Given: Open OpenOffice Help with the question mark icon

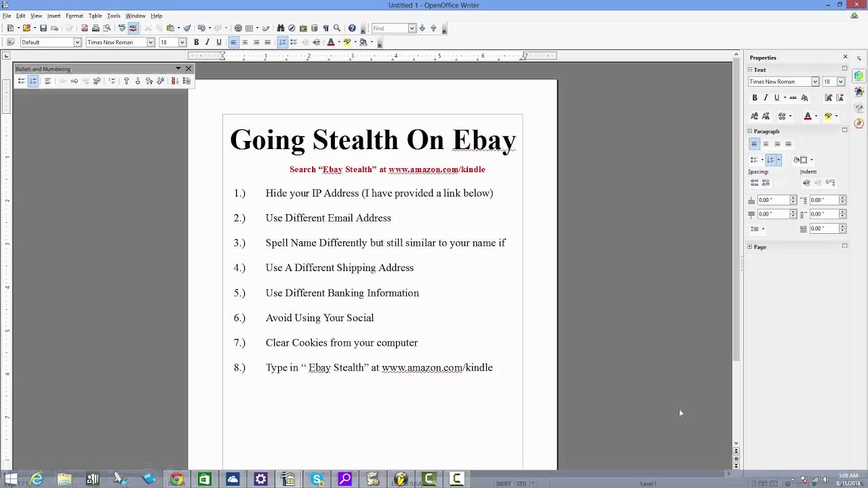Looking at the screenshot, I should coord(352,28).
